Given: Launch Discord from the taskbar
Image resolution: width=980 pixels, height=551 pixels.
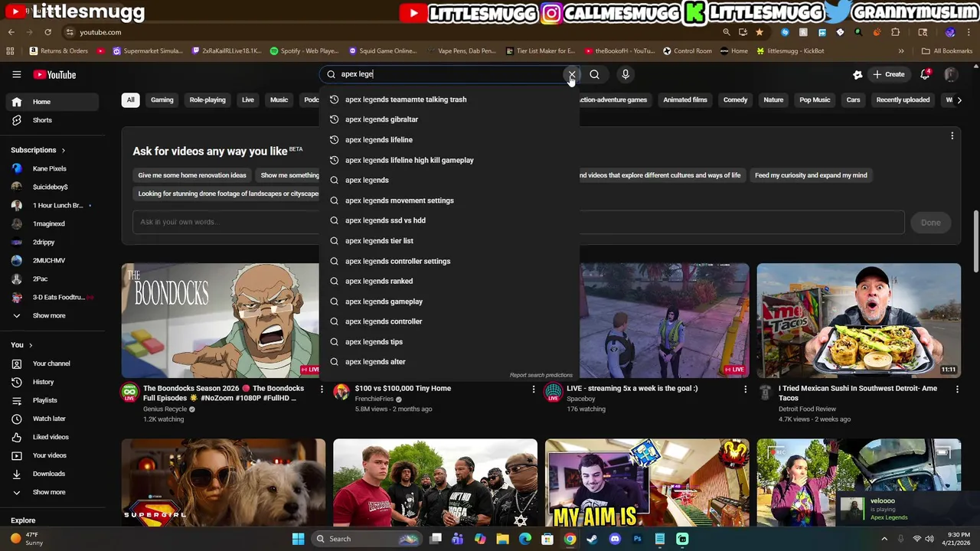Looking at the screenshot, I should point(615,539).
